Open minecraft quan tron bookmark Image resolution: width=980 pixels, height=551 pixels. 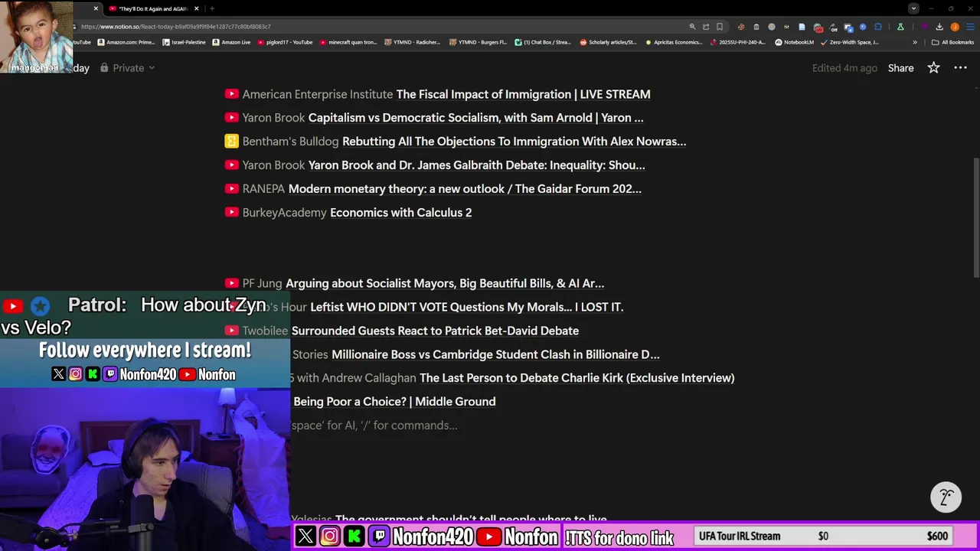[348, 42]
